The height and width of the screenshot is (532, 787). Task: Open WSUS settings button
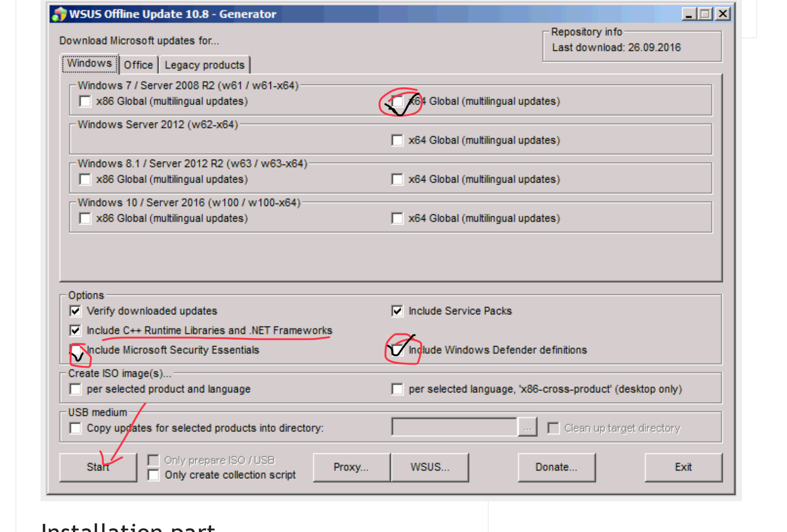pos(430,467)
